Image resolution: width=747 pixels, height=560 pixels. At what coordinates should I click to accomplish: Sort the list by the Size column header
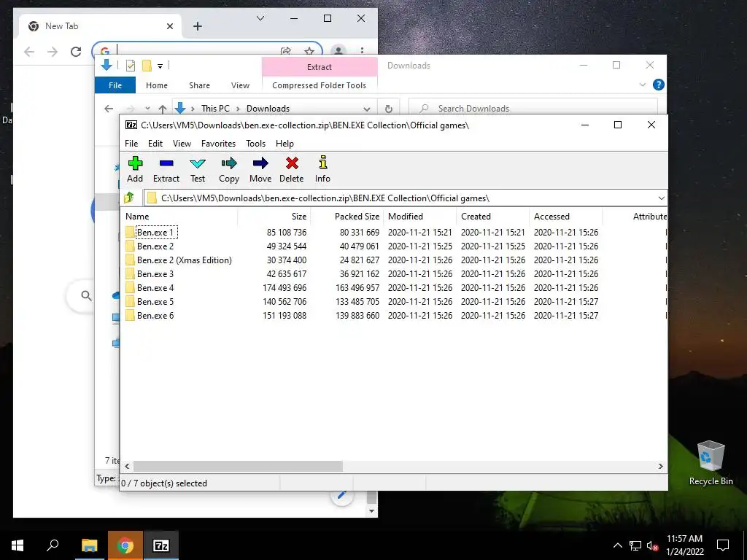pos(274,216)
